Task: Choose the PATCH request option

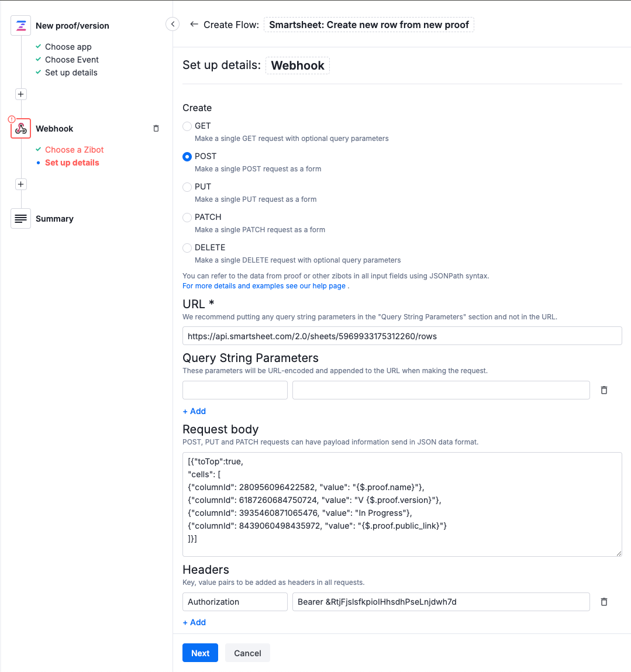Action: pyautogui.click(x=187, y=217)
